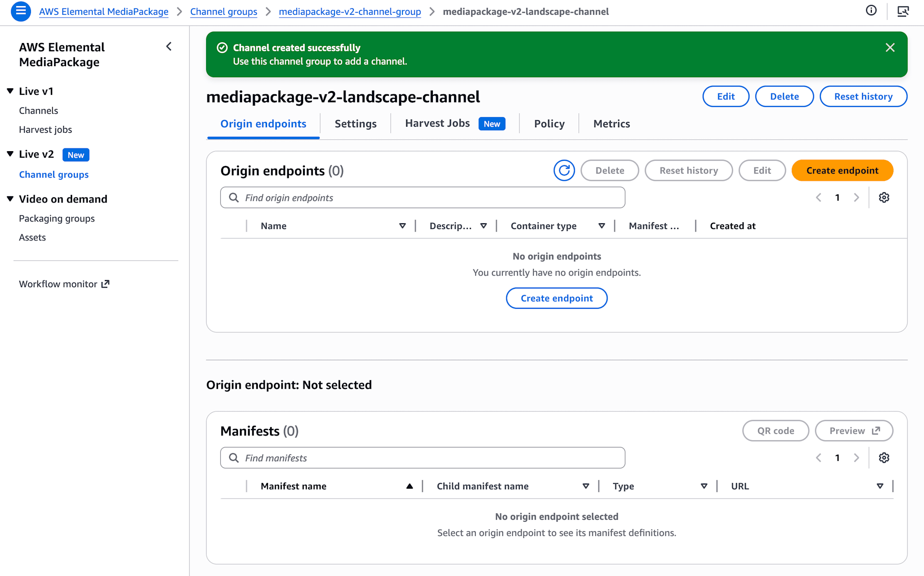Dismiss the channel created success banner

[890, 48]
